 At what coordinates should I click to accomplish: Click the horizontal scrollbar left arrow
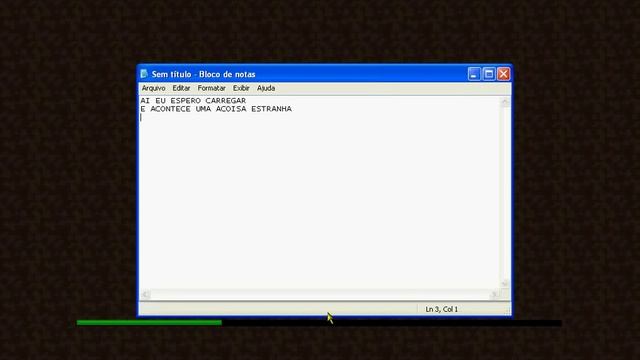146,294
